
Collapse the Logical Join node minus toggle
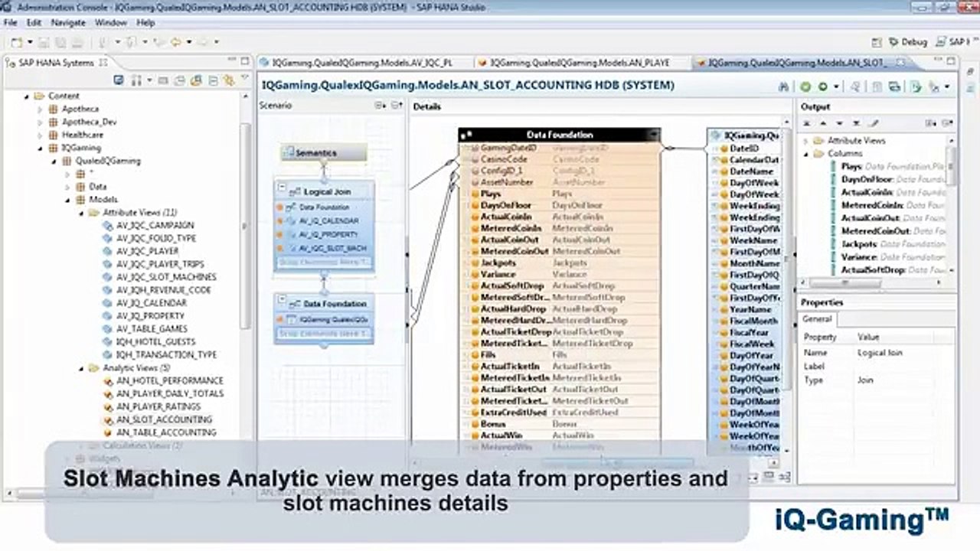click(x=282, y=187)
